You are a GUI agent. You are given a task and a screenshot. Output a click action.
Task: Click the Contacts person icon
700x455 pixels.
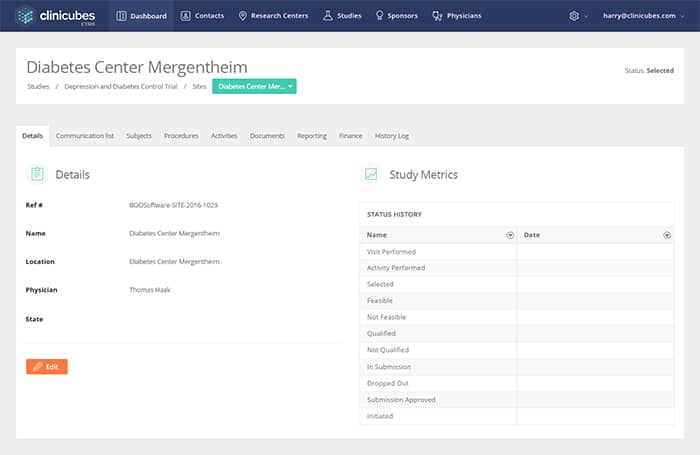(186, 16)
